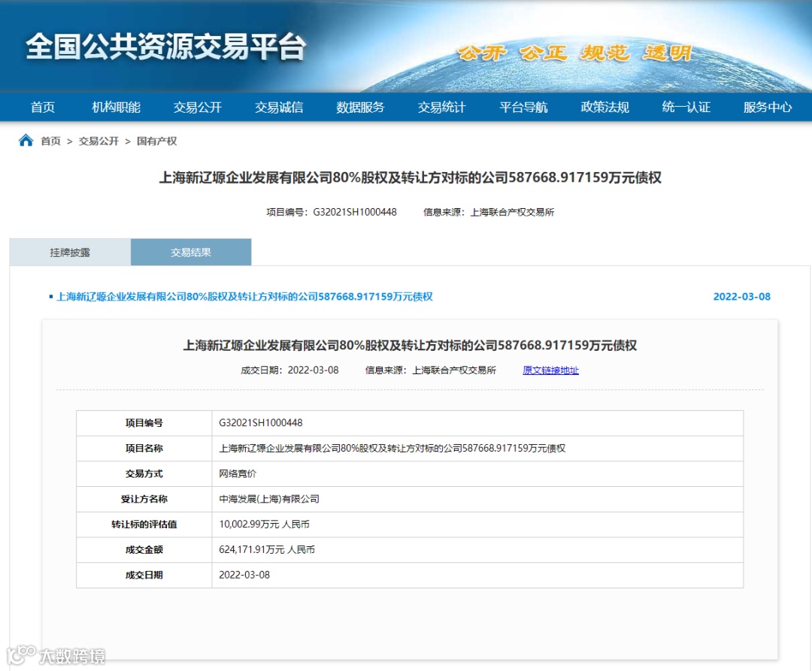The image size is (812, 671).
Task: Click the home icon in breadcrumb
Action: click(26, 141)
